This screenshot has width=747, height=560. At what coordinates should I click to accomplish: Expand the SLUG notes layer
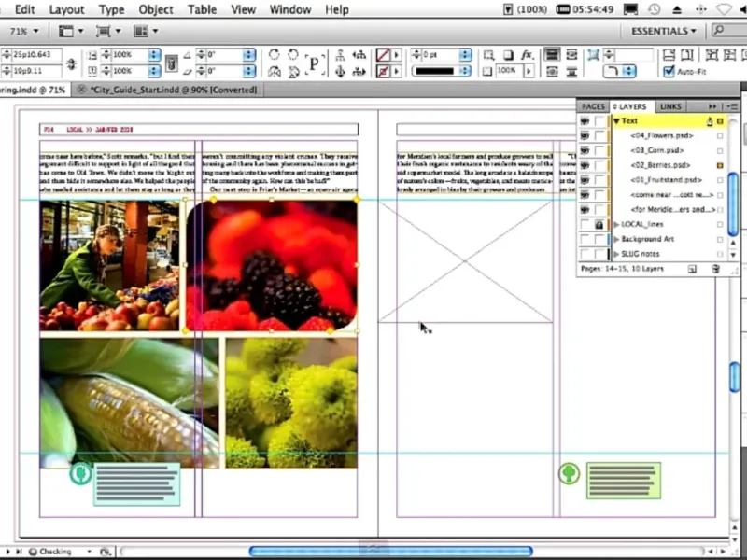(x=616, y=254)
